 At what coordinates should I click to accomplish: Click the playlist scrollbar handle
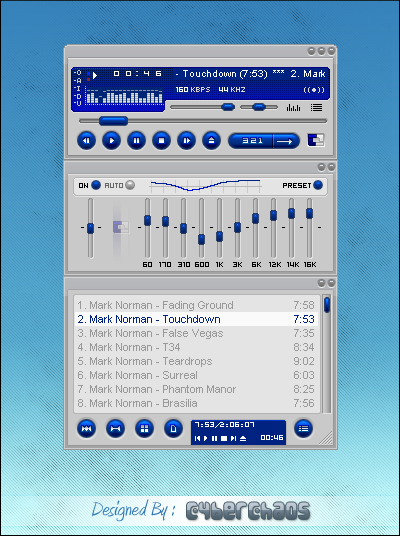tap(327, 305)
